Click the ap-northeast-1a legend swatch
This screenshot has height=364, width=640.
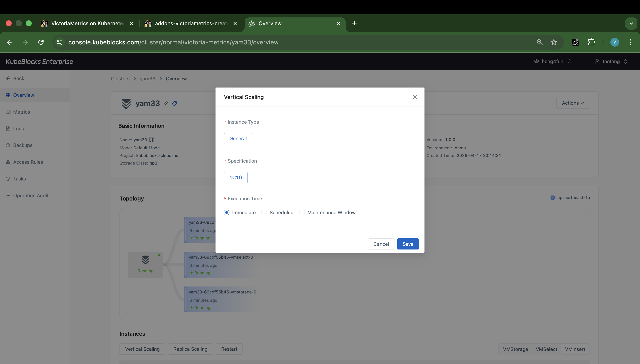click(552, 197)
